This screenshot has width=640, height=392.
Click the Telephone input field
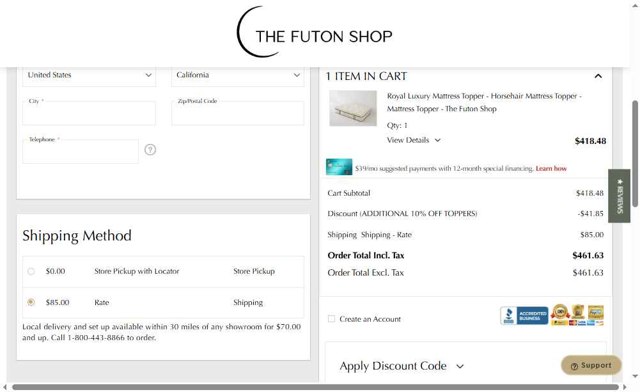point(80,151)
